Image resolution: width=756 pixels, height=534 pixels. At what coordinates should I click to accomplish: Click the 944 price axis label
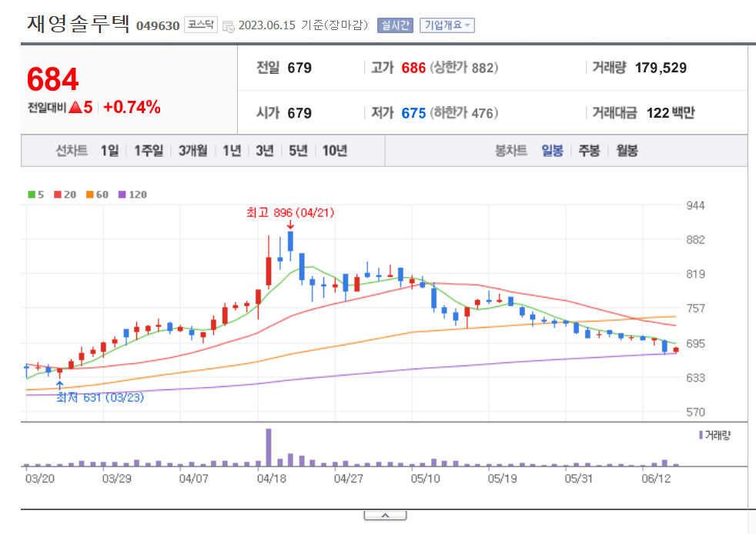point(695,205)
